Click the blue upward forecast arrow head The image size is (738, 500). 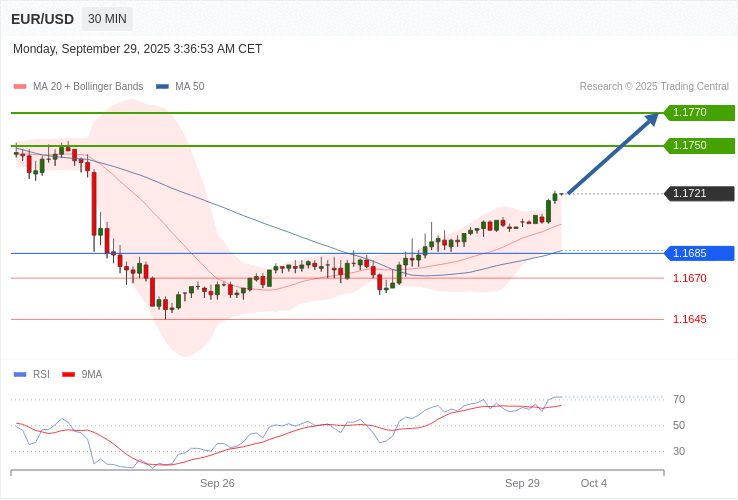click(651, 120)
